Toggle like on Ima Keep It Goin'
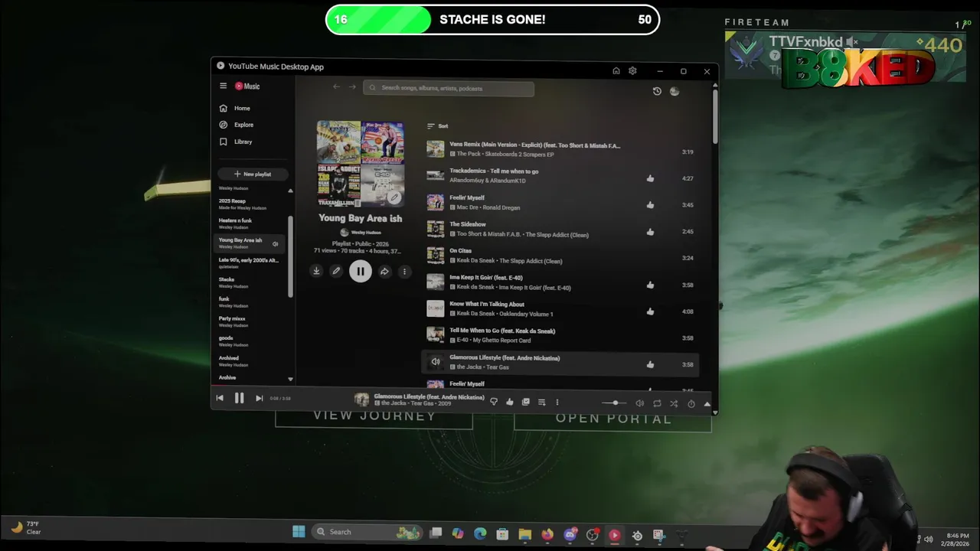980x551 pixels. (x=650, y=285)
